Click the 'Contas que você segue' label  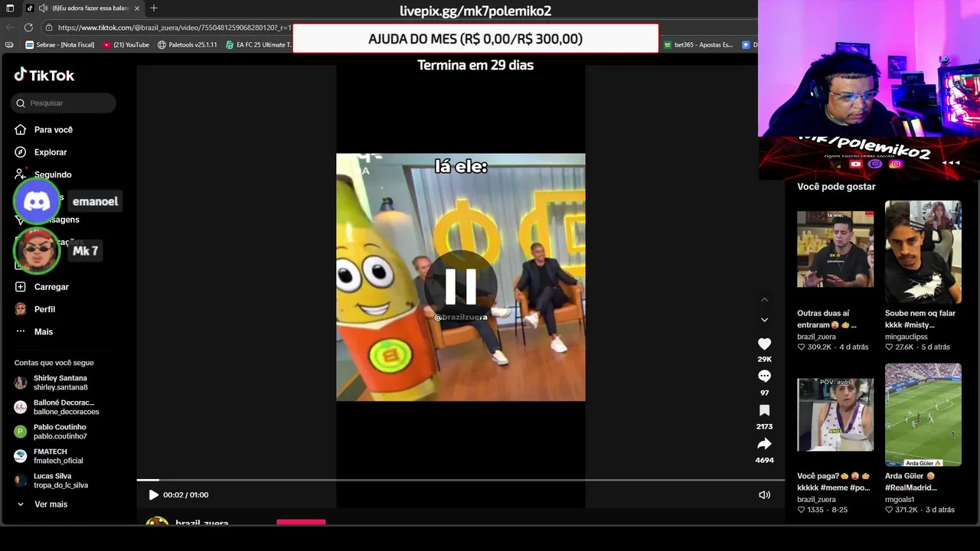[x=54, y=363]
